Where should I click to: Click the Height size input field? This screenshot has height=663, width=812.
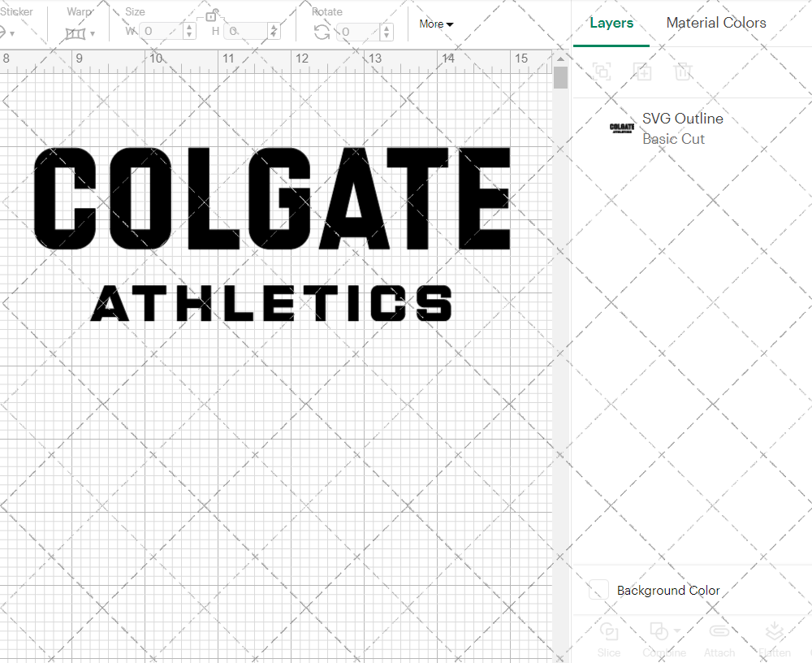(x=246, y=31)
